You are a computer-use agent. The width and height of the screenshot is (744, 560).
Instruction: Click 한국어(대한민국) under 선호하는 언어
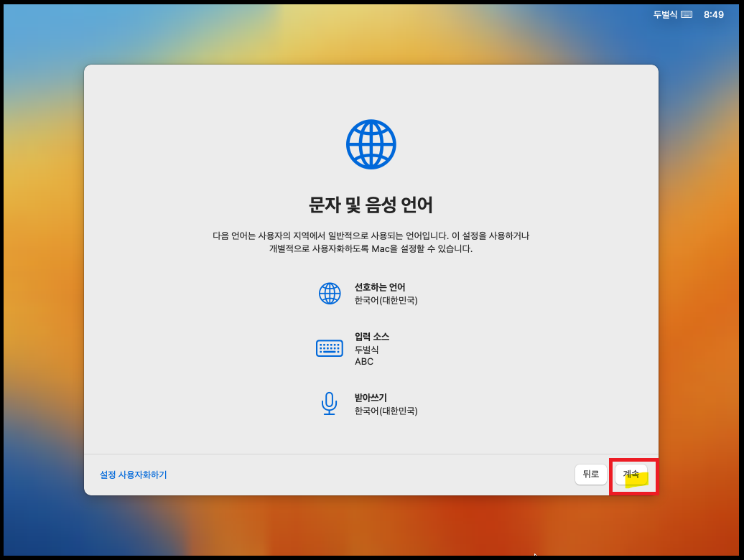[386, 300]
